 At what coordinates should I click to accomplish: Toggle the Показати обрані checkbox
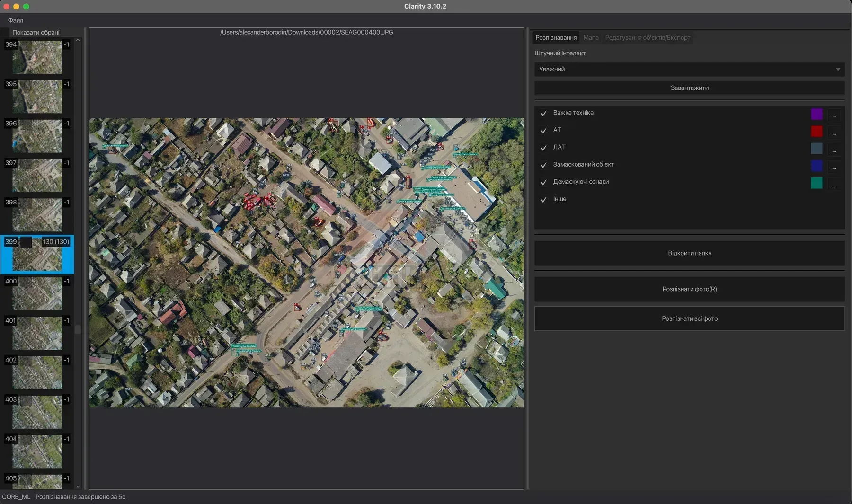pyautogui.click(x=5, y=32)
